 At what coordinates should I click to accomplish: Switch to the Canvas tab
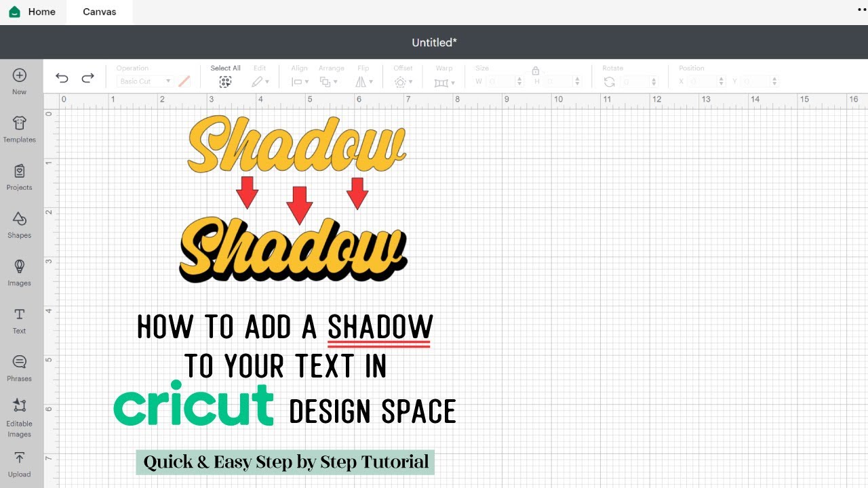coord(100,12)
